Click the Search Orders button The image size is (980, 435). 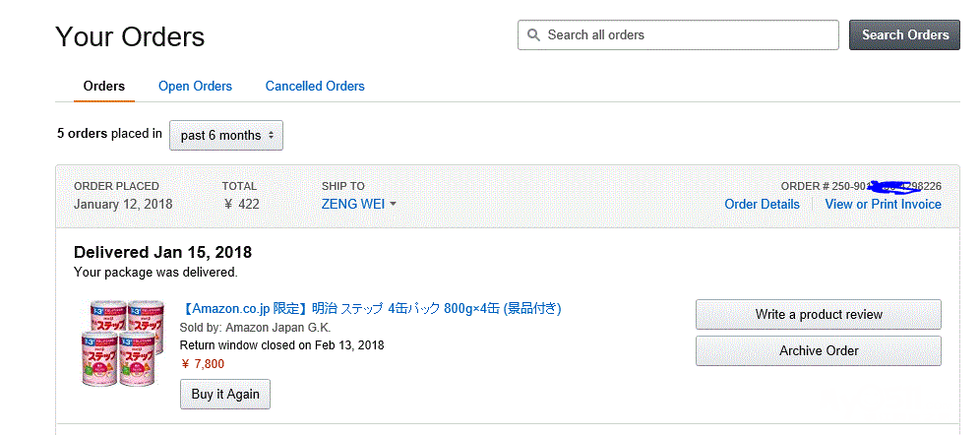click(x=904, y=35)
